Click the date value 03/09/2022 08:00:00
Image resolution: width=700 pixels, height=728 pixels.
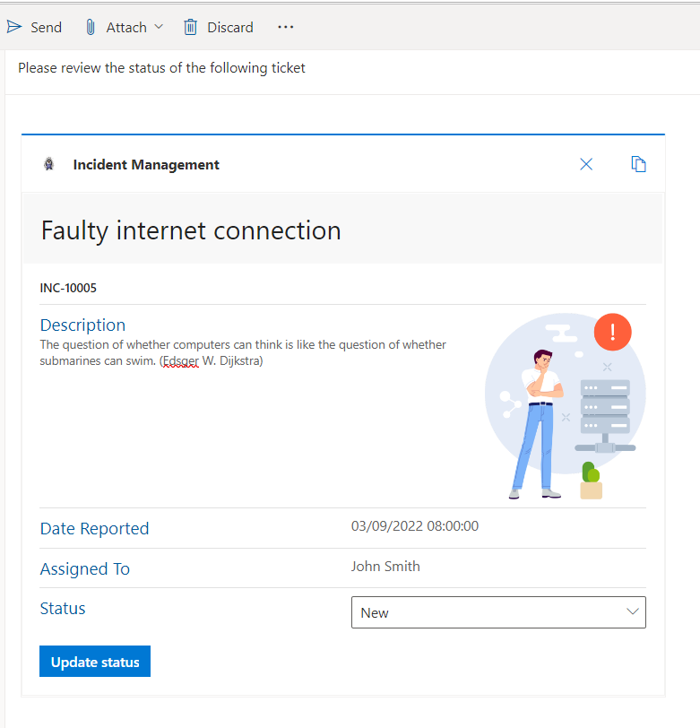click(x=414, y=526)
